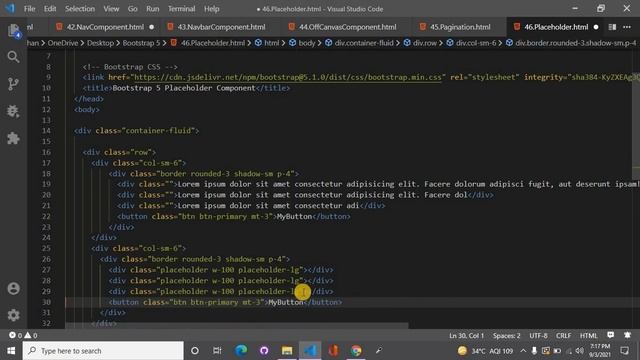
Task: Launch Microsoft Edge from the taskbar
Action: [241, 351]
